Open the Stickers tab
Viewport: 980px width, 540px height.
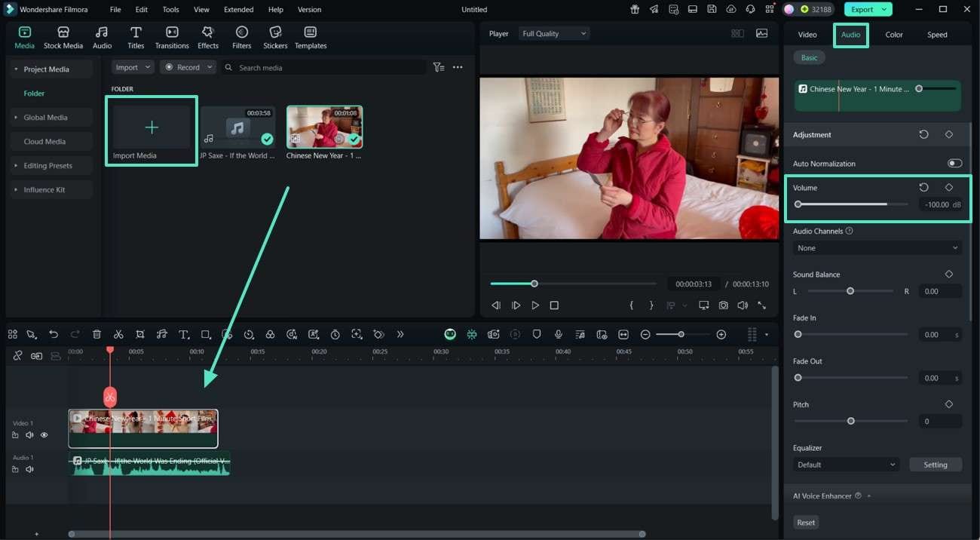275,38
